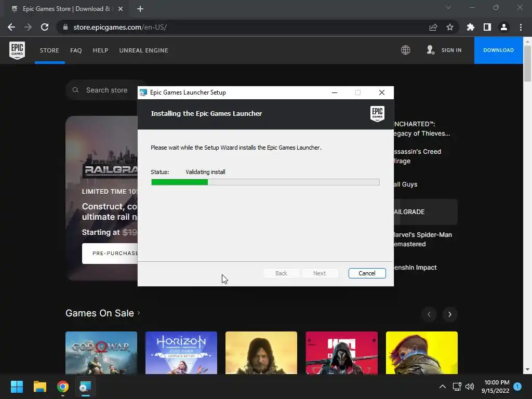Click the blue DOWNLOAD button
Viewport: 532px width, 399px height.
pos(498,50)
